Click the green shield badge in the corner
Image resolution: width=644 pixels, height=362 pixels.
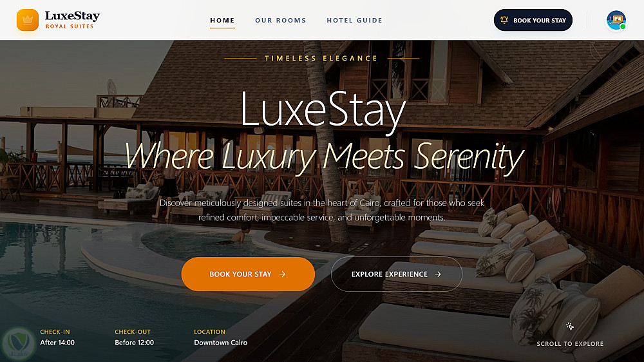click(x=17, y=343)
